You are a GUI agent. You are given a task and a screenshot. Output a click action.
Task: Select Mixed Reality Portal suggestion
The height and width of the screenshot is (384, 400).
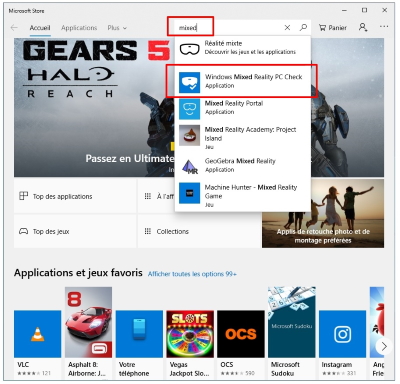243,109
